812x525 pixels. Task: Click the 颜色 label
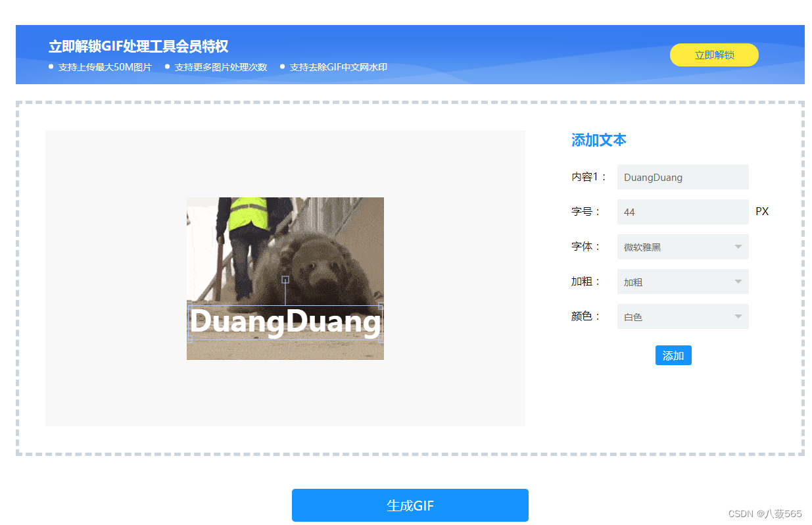click(586, 316)
